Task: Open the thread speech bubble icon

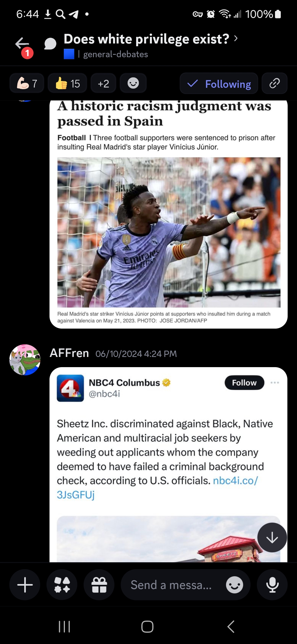Action: pos(50,44)
